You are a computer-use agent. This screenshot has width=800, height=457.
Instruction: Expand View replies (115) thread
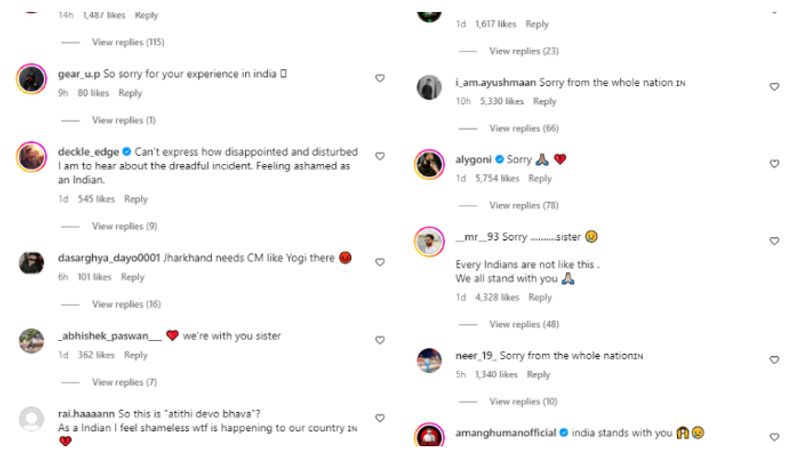coord(128,42)
